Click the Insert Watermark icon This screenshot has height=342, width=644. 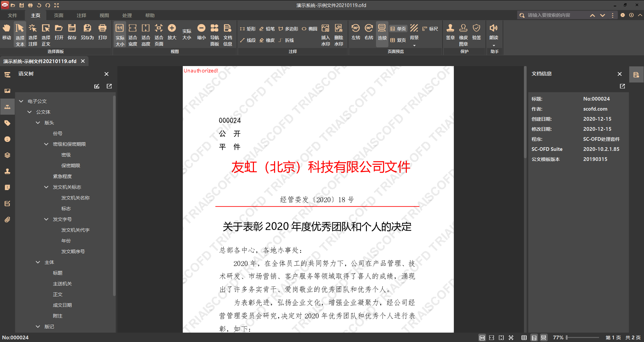[x=325, y=35]
